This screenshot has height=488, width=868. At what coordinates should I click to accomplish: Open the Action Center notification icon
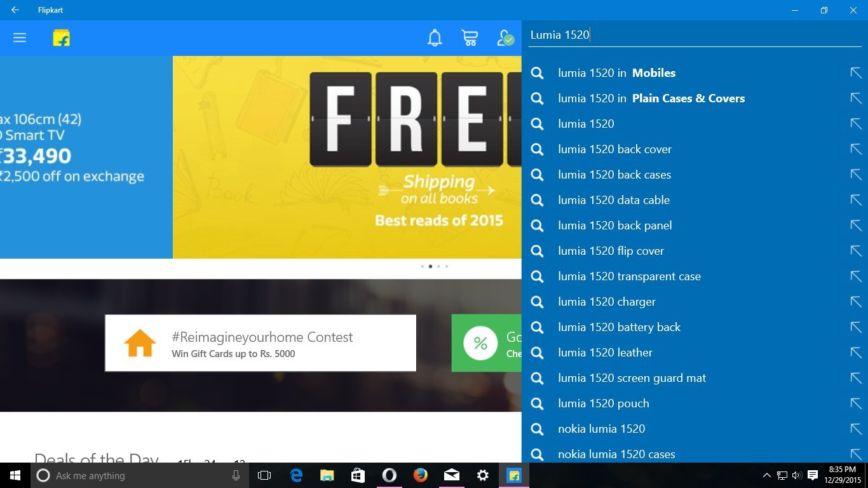813,475
